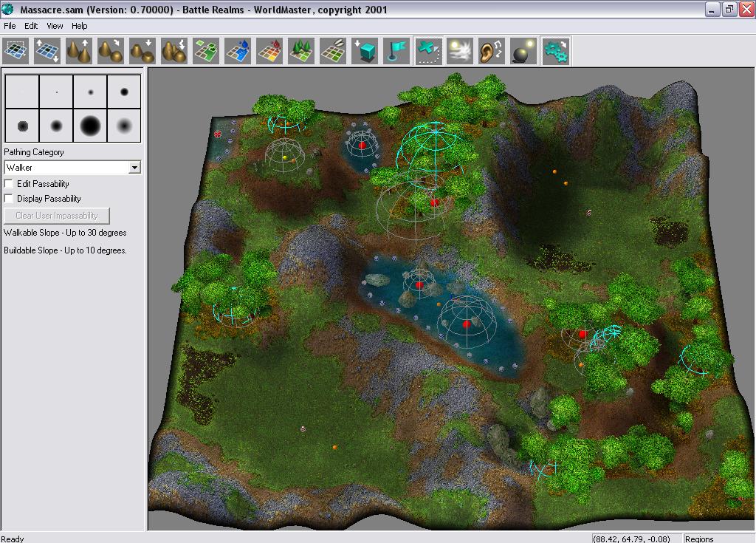
Task: Pick the smooth terrain tool
Action: 111,51
